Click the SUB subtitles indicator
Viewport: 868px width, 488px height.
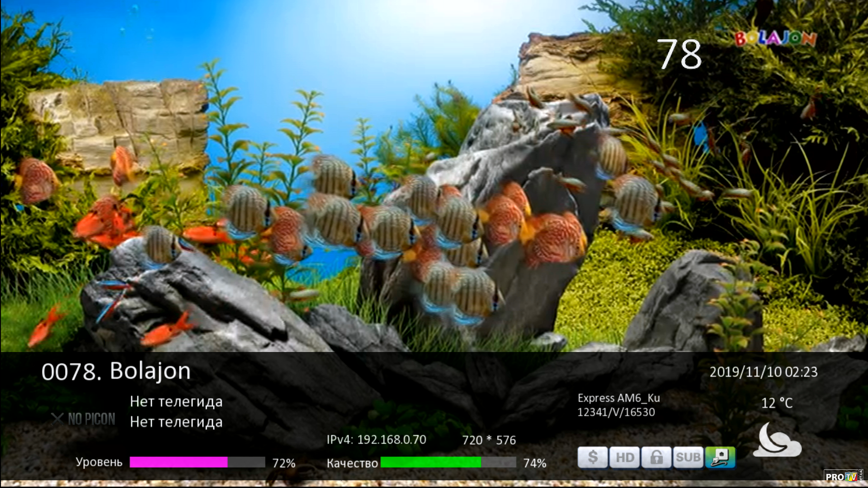pos(688,457)
